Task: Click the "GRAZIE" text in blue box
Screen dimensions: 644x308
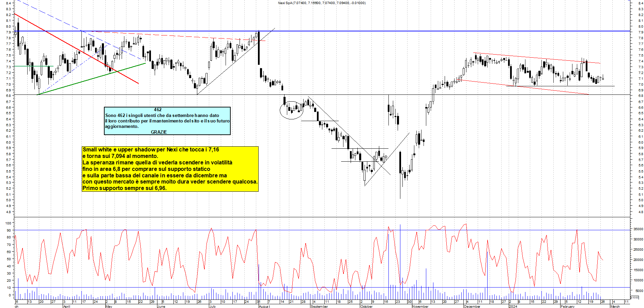Action: (x=159, y=132)
